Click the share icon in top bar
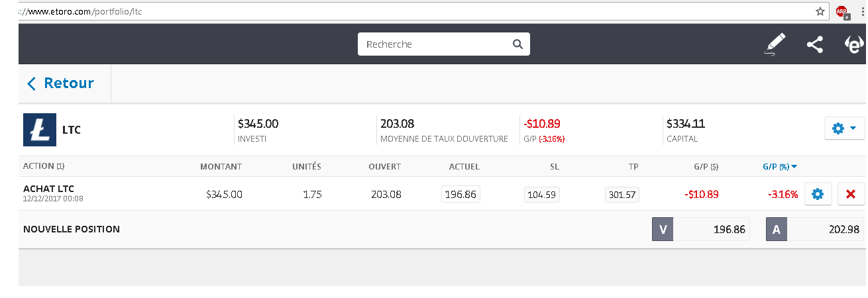 point(814,44)
